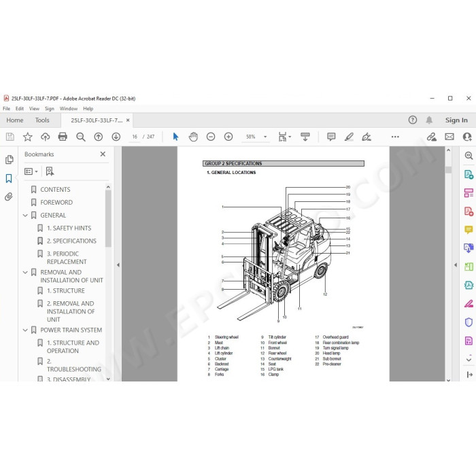The height and width of the screenshot is (476, 476).
Task: Open page thumbnails panel
Action: [x=9, y=159]
